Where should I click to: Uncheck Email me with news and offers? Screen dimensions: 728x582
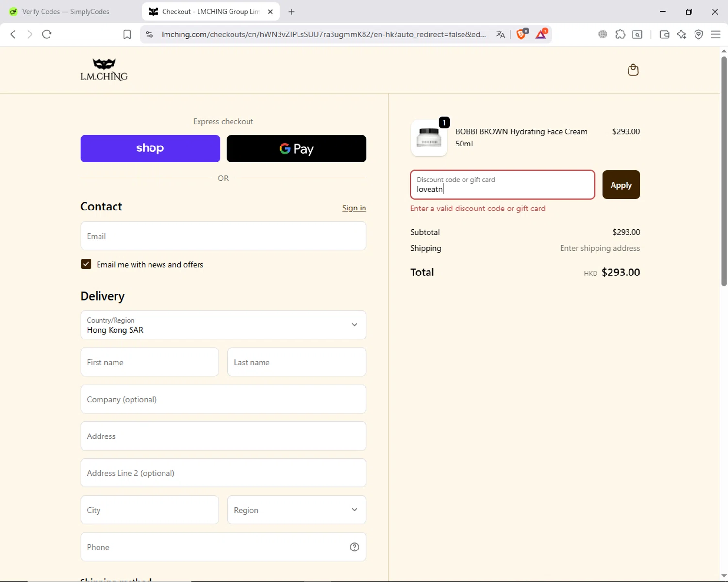(x=86, y=264)
